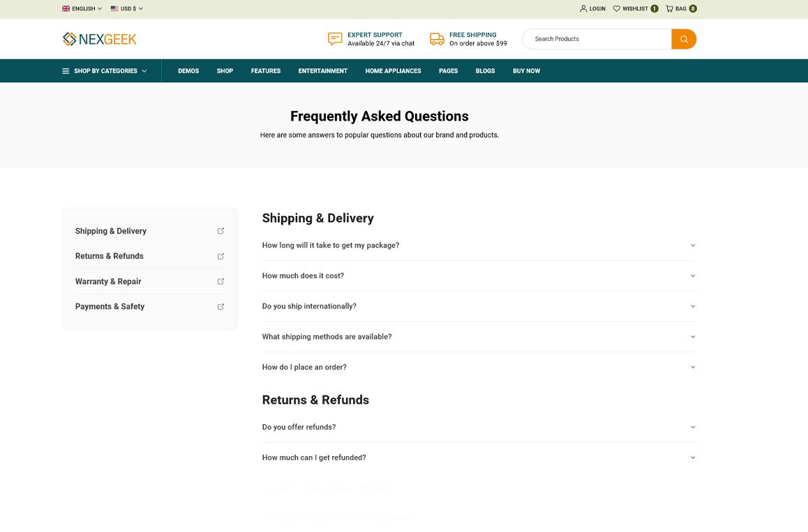Open the shopping bag icon
Image resolution: width=808 pixels, height=532 pixels.
coord(669,9)
